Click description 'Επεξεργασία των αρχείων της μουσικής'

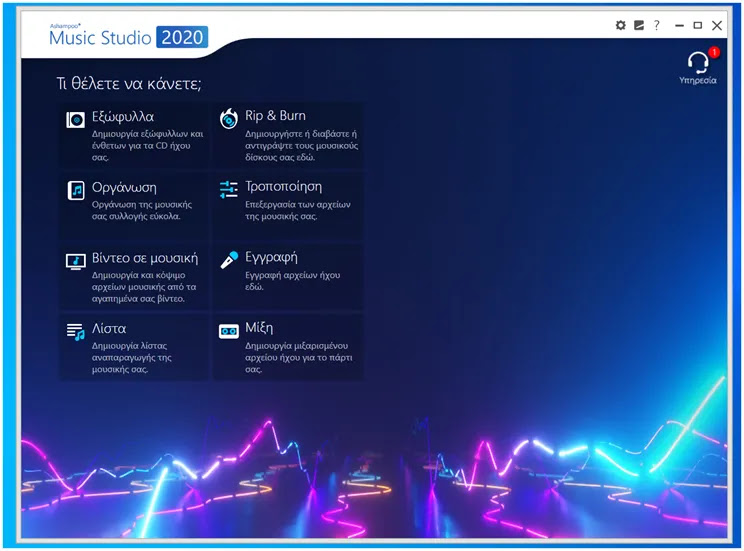click(298, 210)
